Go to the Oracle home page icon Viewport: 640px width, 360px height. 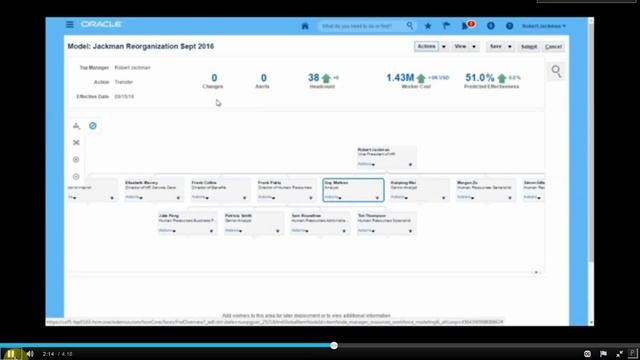(x=305, y=26)
